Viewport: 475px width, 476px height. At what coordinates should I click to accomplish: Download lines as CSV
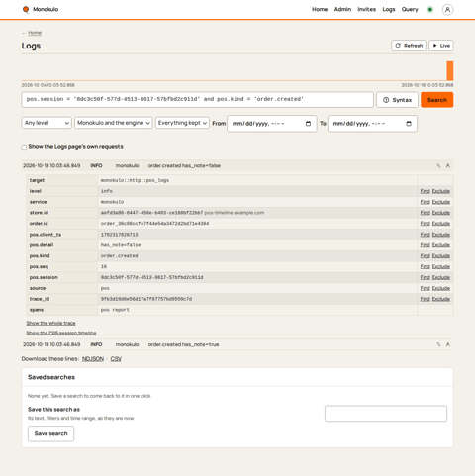coord(116,359)
